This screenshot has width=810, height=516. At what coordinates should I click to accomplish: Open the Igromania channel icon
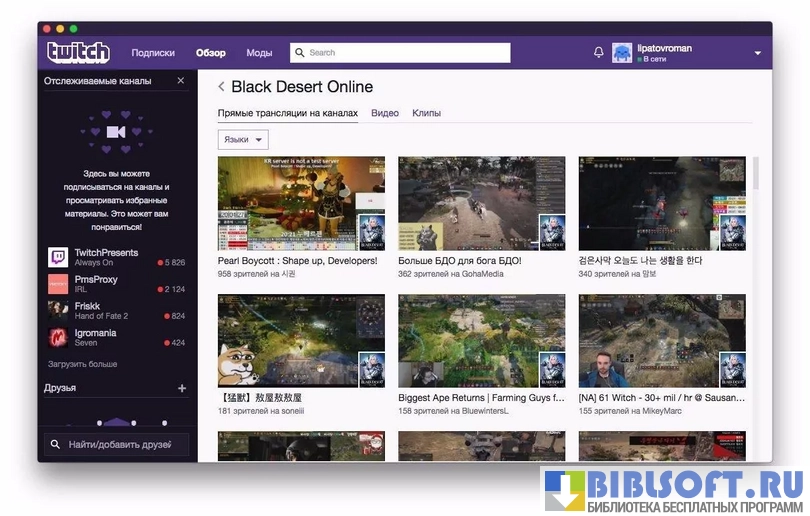click(x=58, y=337)
